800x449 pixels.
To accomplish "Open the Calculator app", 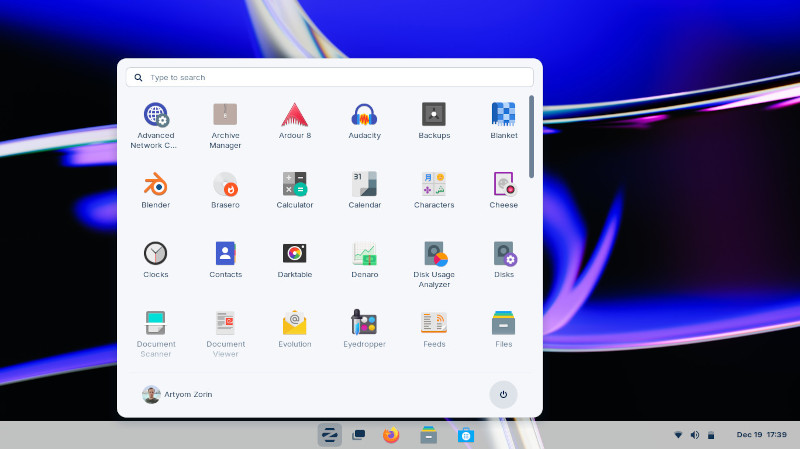I will coord(294,184).
